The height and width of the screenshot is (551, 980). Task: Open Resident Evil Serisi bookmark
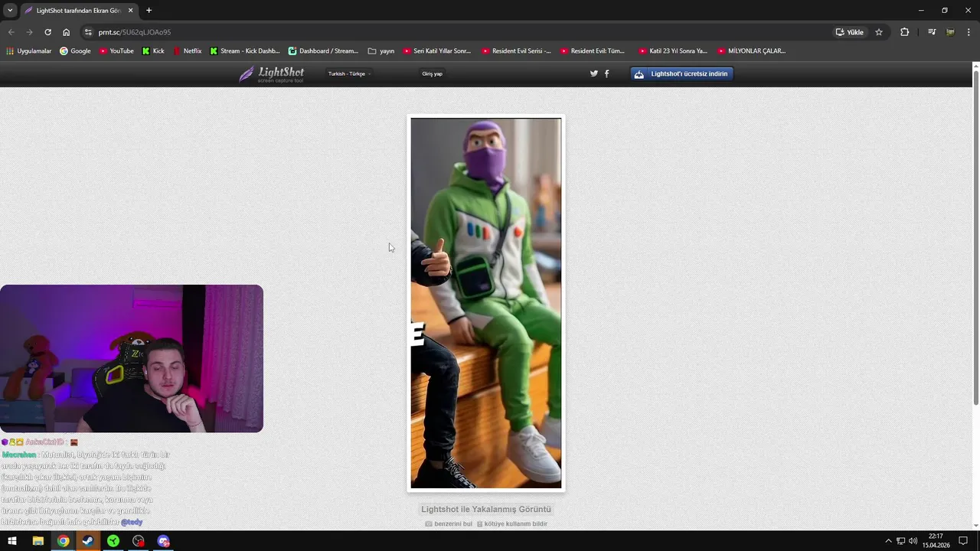pyautogui.click(x=516, y=51)
